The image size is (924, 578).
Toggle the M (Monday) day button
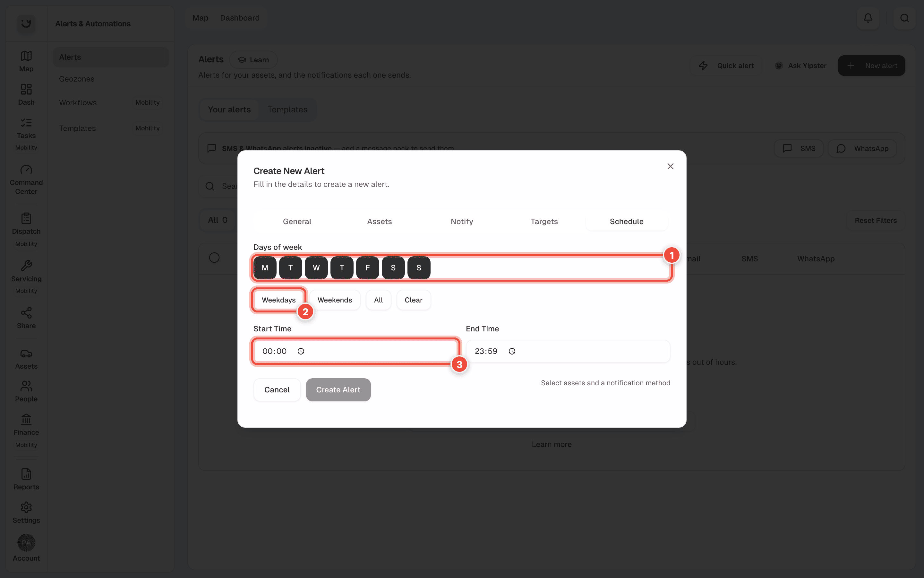[x=265, y=268]
